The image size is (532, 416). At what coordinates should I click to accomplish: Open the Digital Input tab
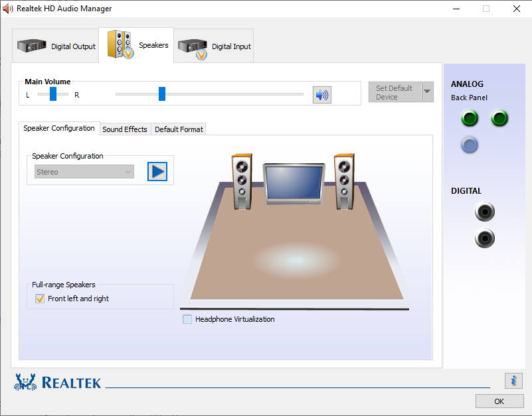(x=214, y=46)
